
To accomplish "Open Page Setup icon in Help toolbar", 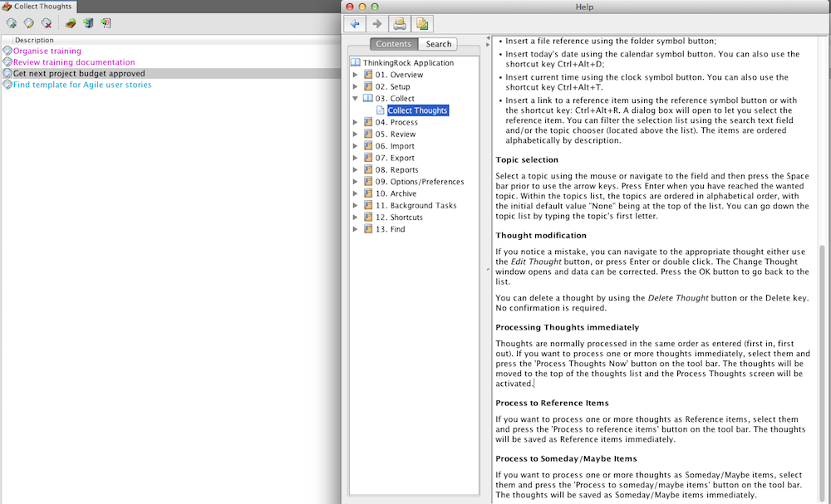I will (422, 23).
